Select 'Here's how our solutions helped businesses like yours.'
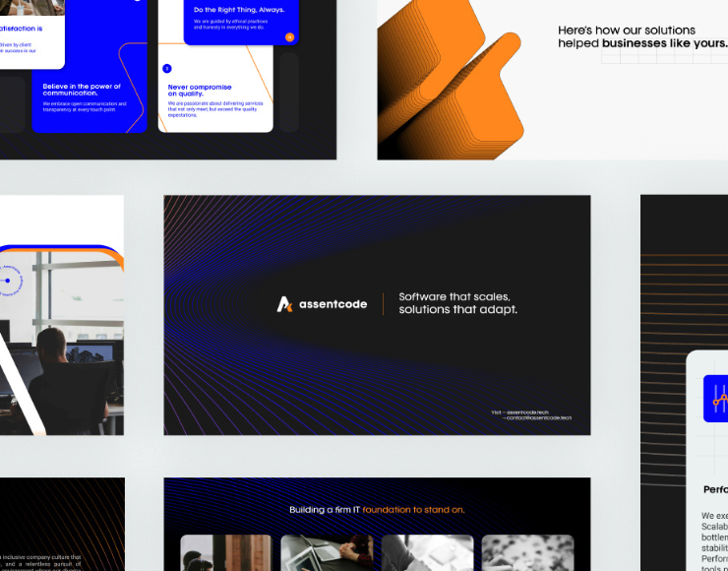Screen dimensions: 728x571 pyautogui.click(x=642, y=36)
